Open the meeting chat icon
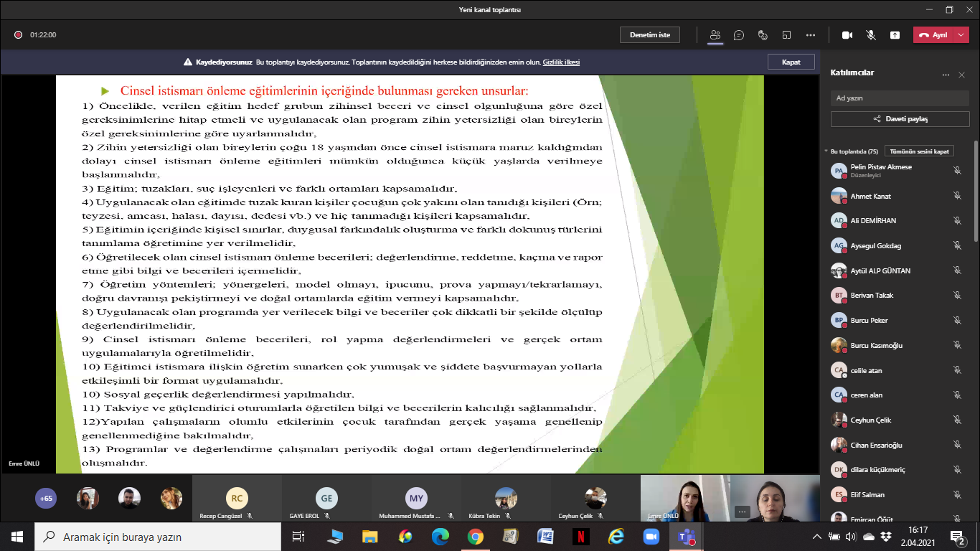 (x=739, y=34)
